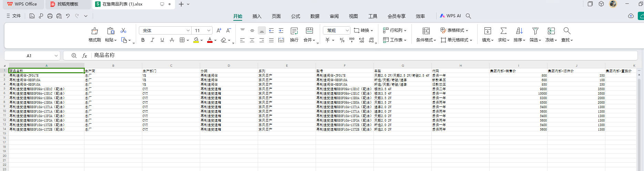Viewport: 644px width, 171px height.
Task: Click the Increase Font Size icon
Action: tap(219, 30)
